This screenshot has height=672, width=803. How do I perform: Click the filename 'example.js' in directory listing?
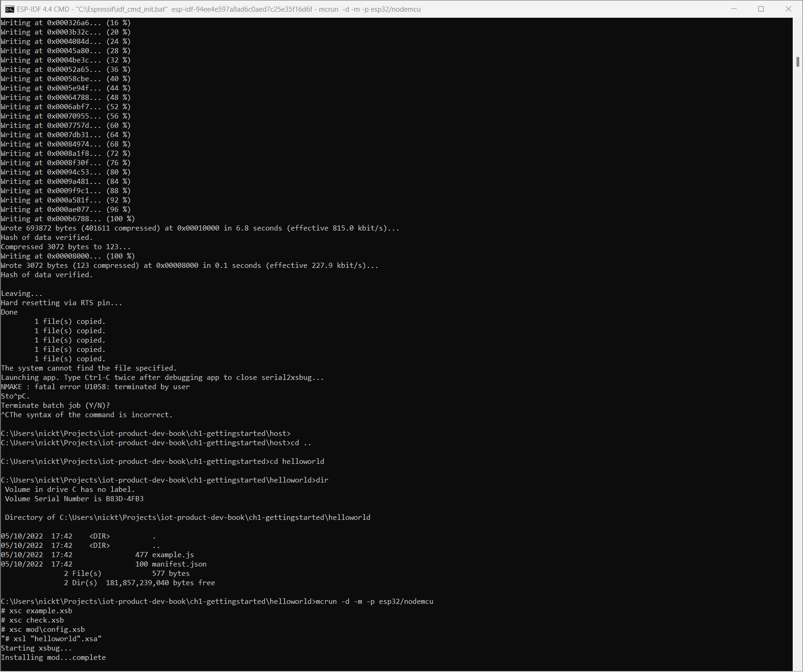[x=173, y=554]
